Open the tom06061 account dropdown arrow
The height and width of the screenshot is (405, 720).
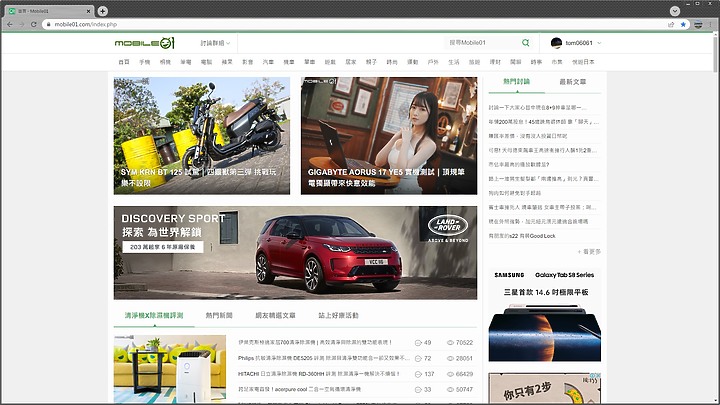click(x=599, y=43)
